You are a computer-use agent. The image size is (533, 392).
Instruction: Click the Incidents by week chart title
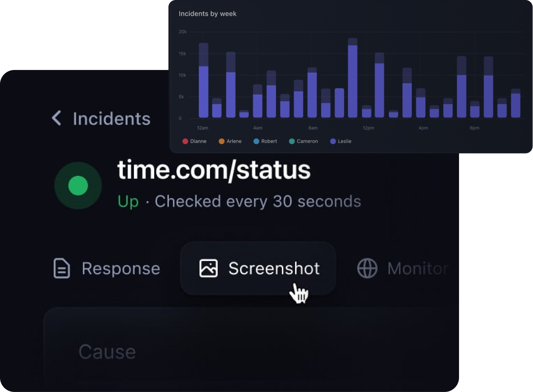[207, 14]
